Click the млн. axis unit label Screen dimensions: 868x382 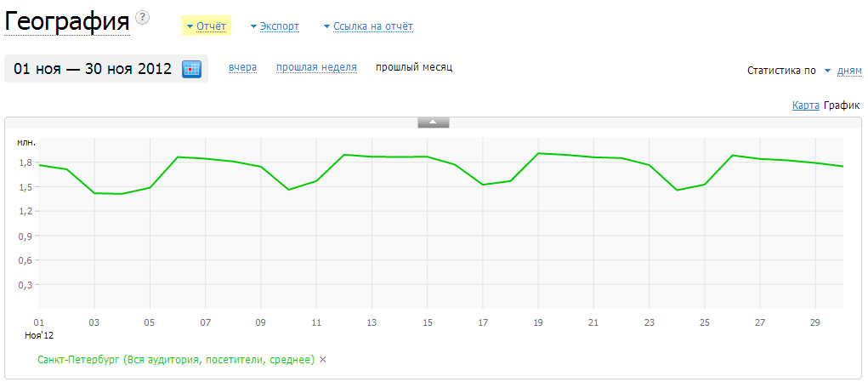tap(26, 142)
